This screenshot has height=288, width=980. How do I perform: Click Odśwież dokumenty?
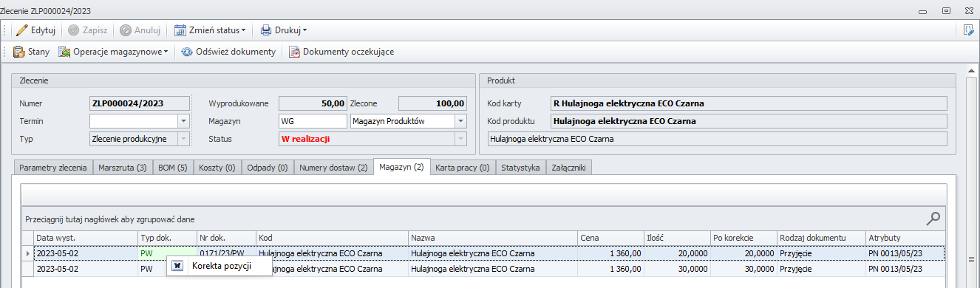pyautogui.click(x=228, y=52)
